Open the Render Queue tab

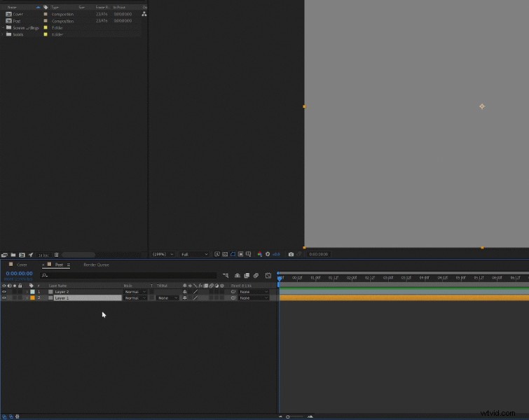click(96, 265)
